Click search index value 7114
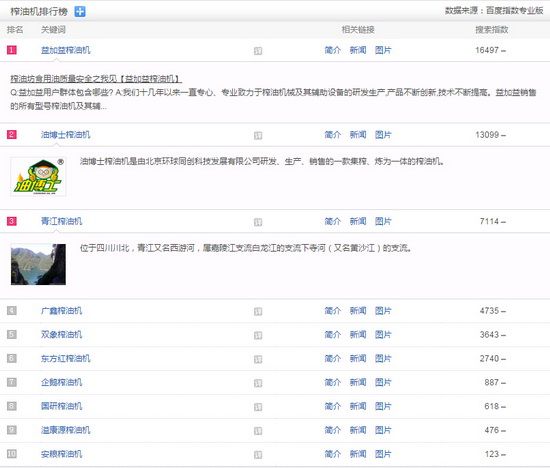 pos(489,221)
